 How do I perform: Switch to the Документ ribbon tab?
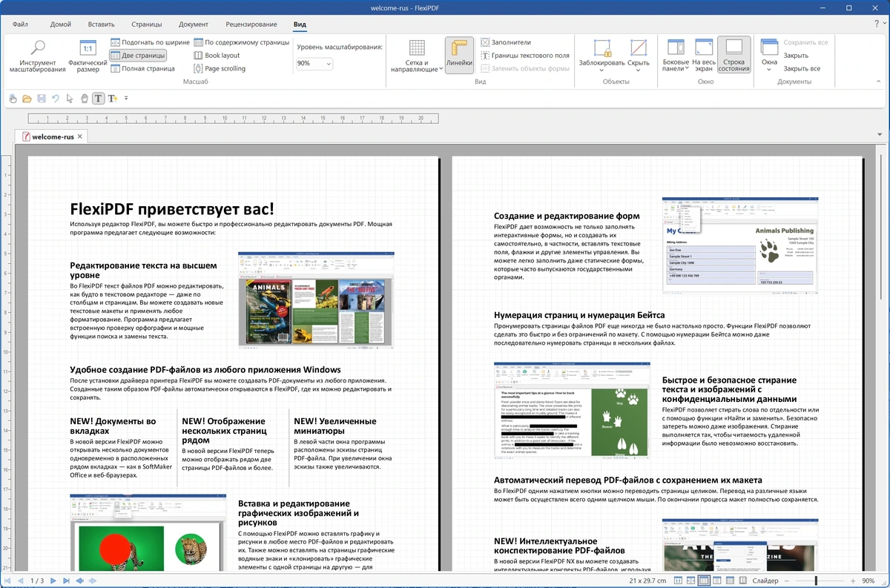click(x=194, y=24)
